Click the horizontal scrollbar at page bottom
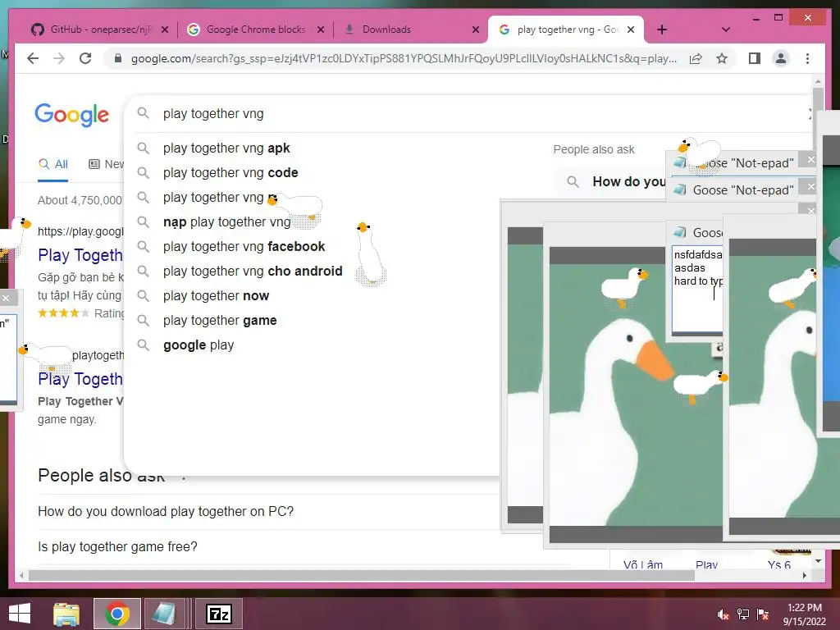840x630 pixels. 362,575
